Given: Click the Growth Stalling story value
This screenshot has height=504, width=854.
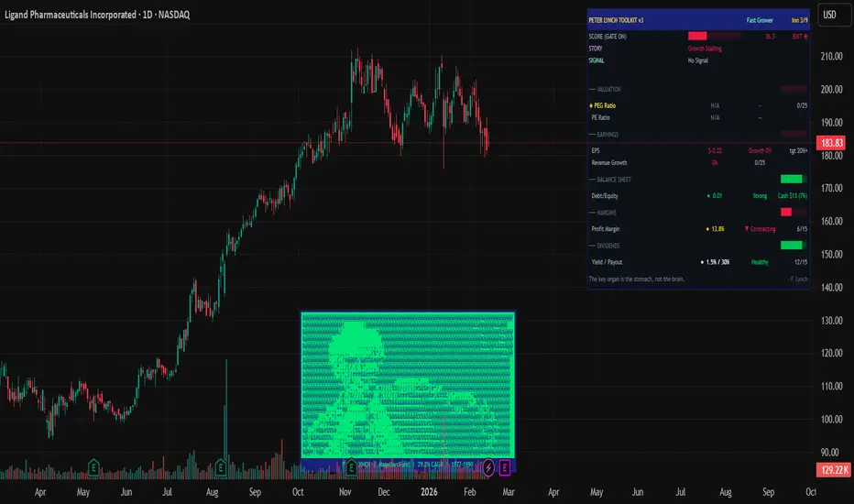Looking at the screenshot, I should click(705, 49).
